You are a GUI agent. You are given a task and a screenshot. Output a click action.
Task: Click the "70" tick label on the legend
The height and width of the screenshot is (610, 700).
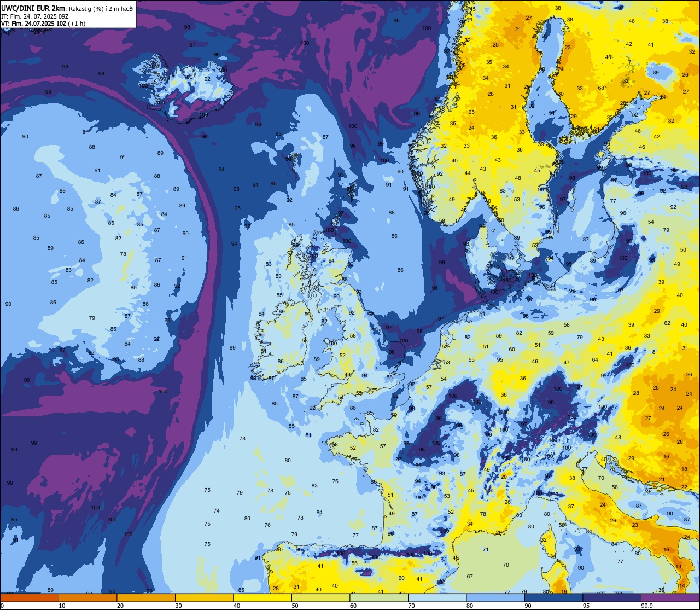tap(411, 606)
